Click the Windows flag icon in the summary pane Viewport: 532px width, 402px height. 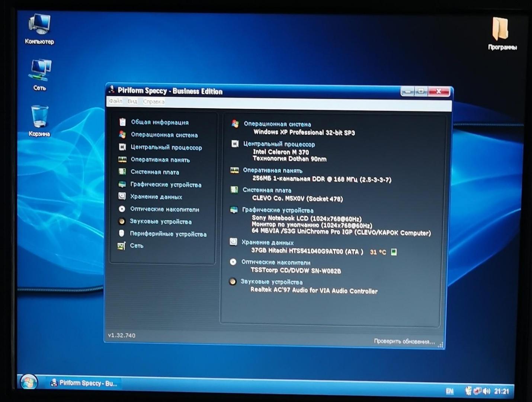tap(235, 124)
